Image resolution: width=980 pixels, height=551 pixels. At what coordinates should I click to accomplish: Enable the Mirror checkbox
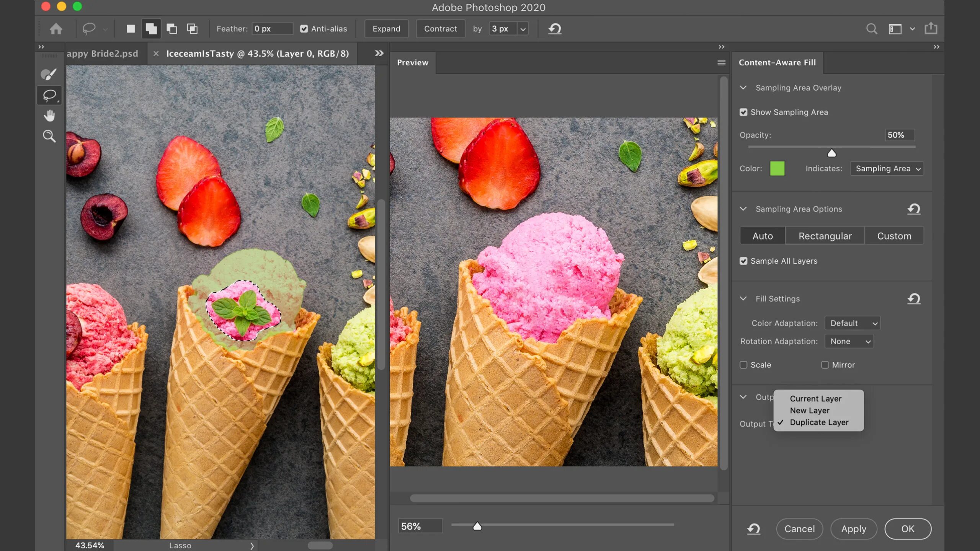pyautogui.click(x=825, y=365)
